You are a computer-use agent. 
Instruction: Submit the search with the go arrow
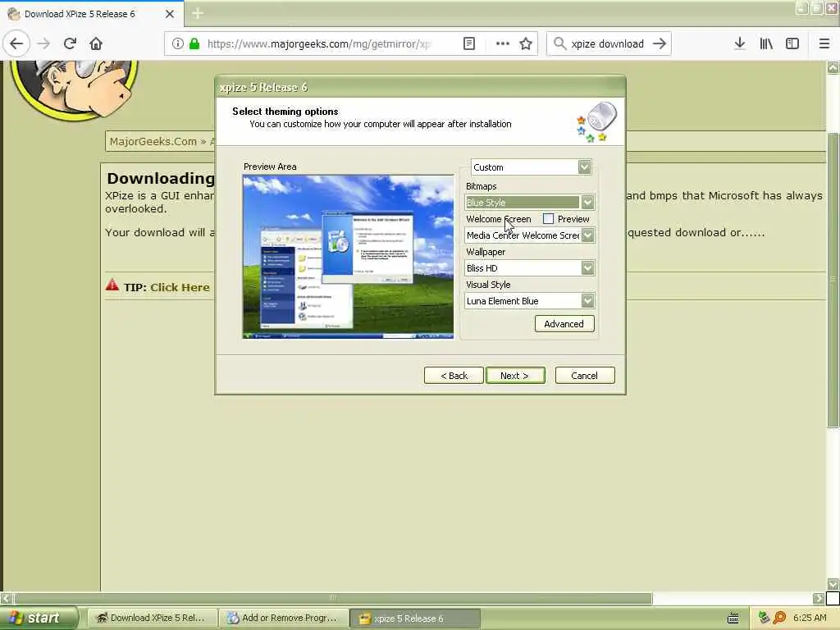660,43
